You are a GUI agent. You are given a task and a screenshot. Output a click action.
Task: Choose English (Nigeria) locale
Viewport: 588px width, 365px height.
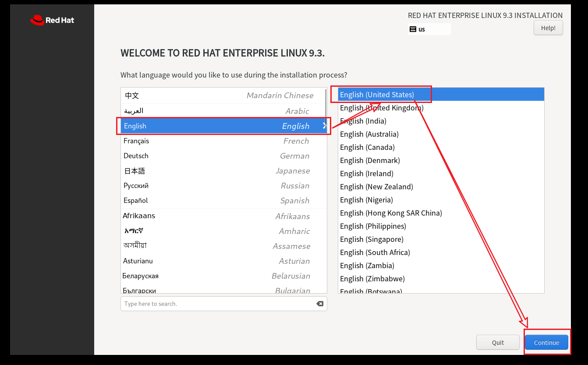(441, 199)
